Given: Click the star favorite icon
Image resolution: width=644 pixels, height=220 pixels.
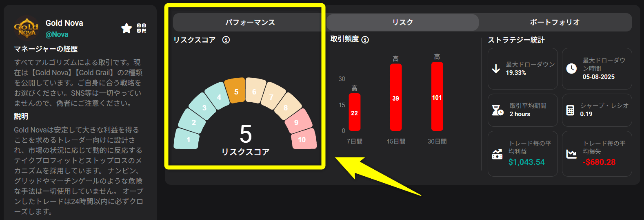Looking at the screenshot, I should 127,28.
